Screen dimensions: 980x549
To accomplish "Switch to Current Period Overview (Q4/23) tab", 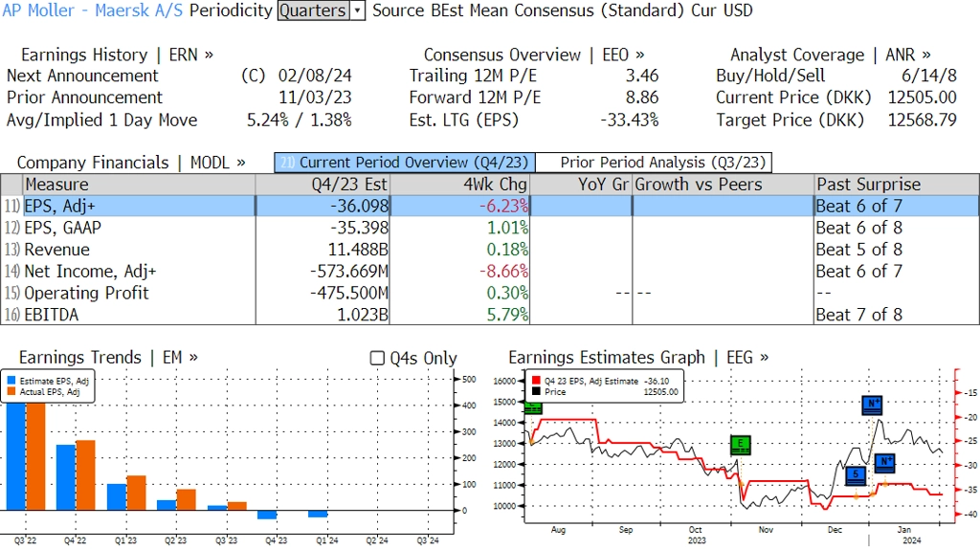I will [405, 163].
